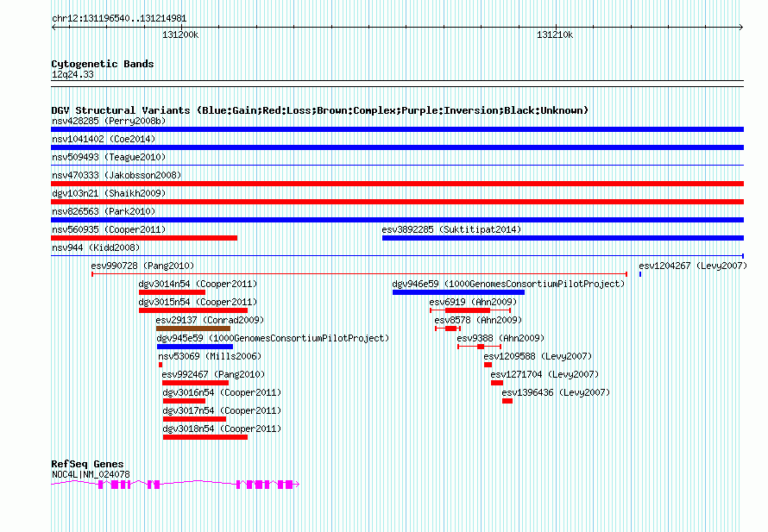This screenshot has height=532, width=768.
Task: Click the esv1204267 (Levy2007) label
Action: coord(693,266)
